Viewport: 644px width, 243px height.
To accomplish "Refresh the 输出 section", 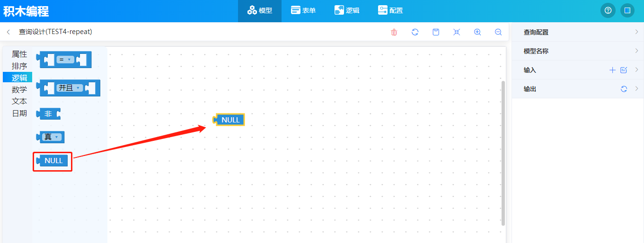I will pos(624,89).
